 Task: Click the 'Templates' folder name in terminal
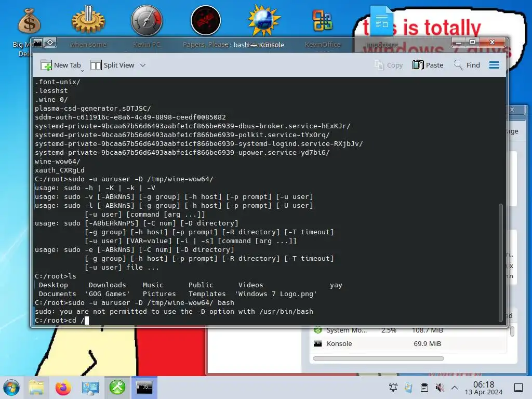tap(207, 294)
